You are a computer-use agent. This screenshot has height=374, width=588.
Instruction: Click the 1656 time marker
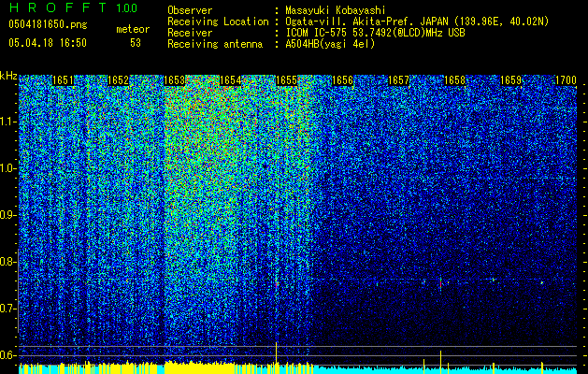pyautogui.click(x=342, y=80)
